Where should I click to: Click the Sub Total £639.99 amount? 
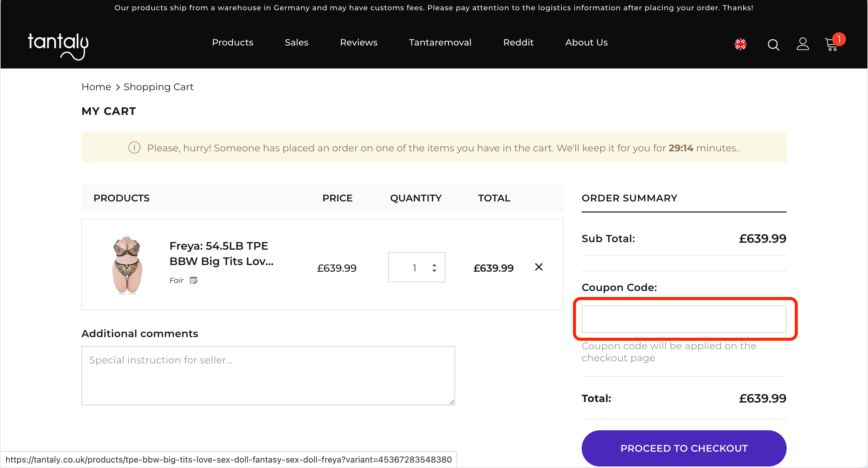763,239
